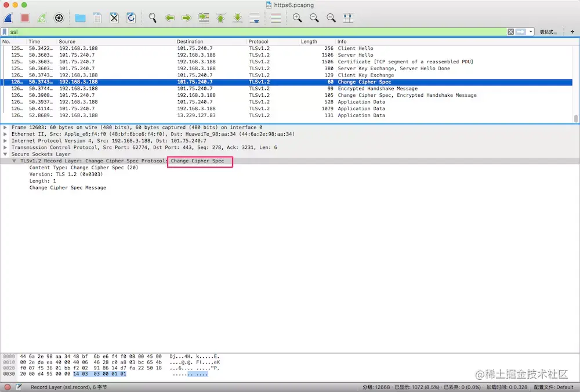The width and height of the screenshot is (580, 392).
Task: Stop capturing packets with the red square
Action: 25,18
